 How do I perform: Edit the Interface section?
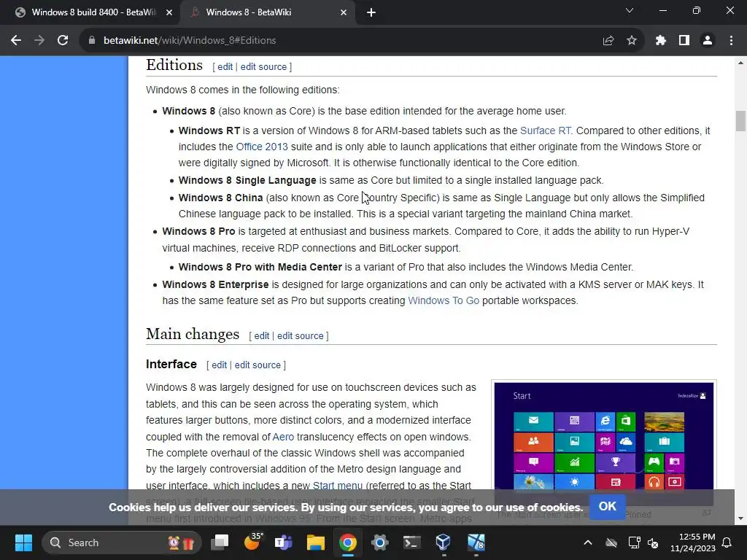pyautogui.click(x=219, y=365)
